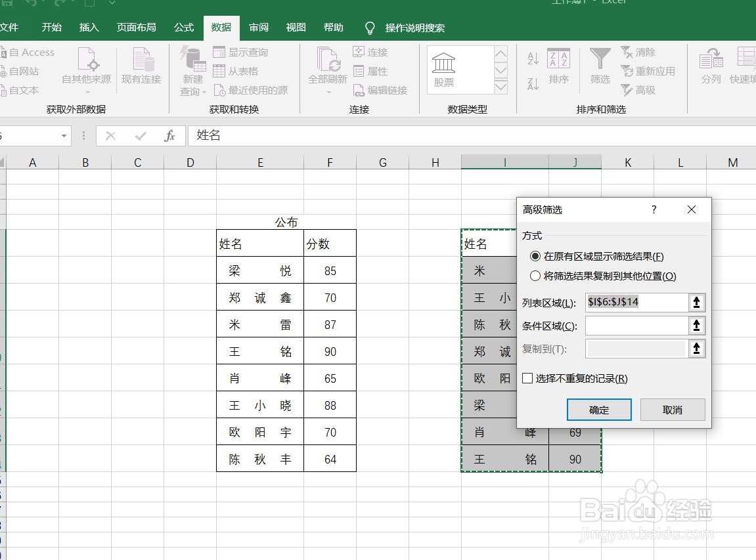Open Advanced filter (高级)
This screenshot has height=560, width=756.
click(x=638, y=90)
